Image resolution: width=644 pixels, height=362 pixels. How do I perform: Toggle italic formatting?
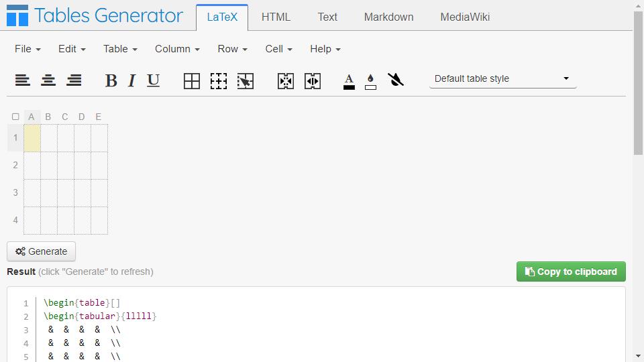pos(132,80)
